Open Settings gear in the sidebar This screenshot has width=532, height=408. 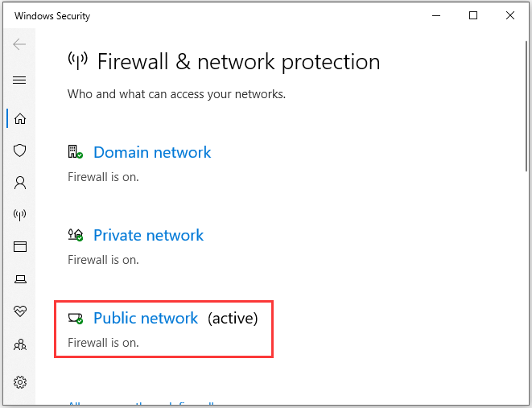click(20, 382)
